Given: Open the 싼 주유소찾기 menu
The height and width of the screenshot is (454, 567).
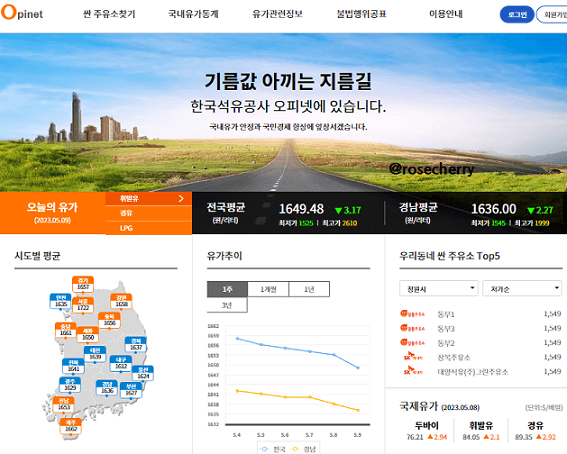Looking at the screenshot, I should 109,14.
